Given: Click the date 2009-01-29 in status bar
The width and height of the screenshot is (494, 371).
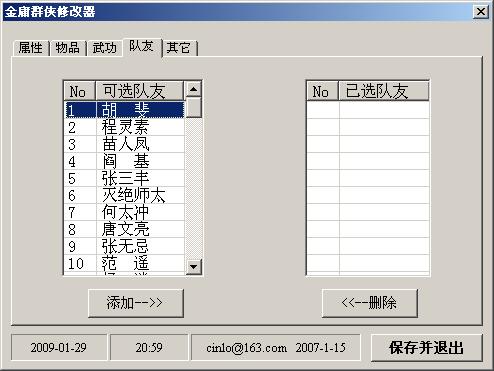Looking at the screenshot, I should (59, 348).
